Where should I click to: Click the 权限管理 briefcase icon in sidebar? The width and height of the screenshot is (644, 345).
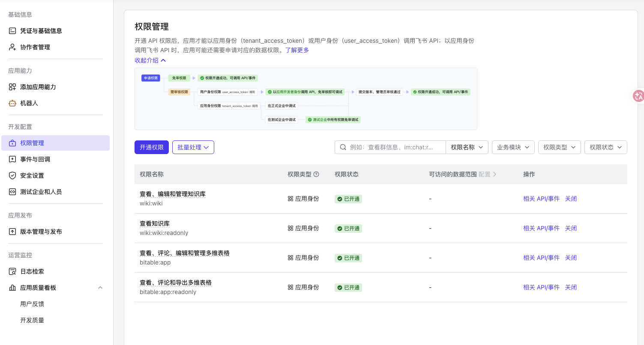[x=12, y=143]
